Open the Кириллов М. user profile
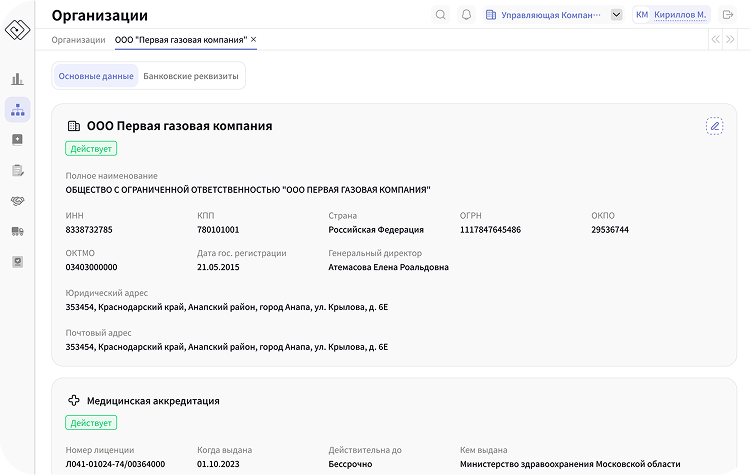 (672, 15)
